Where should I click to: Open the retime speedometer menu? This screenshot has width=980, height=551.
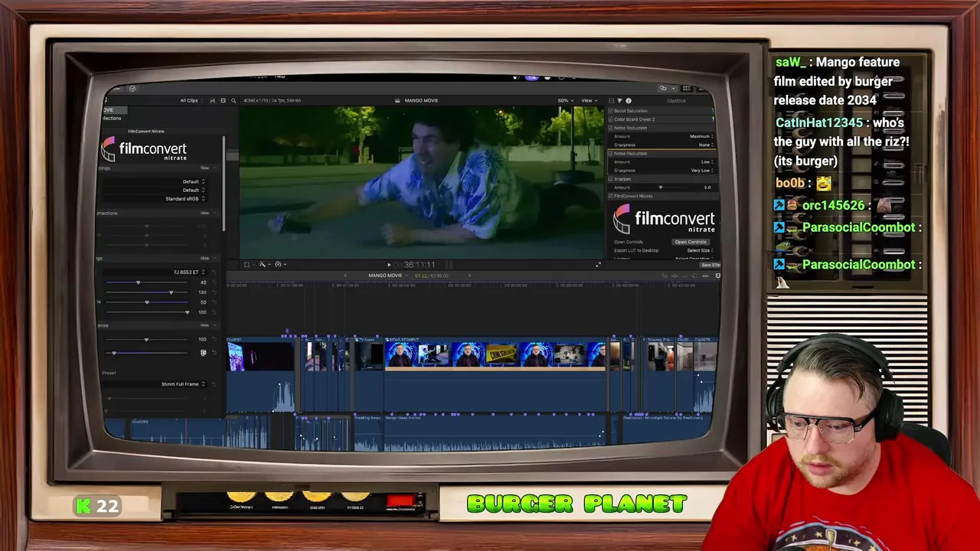279,265
